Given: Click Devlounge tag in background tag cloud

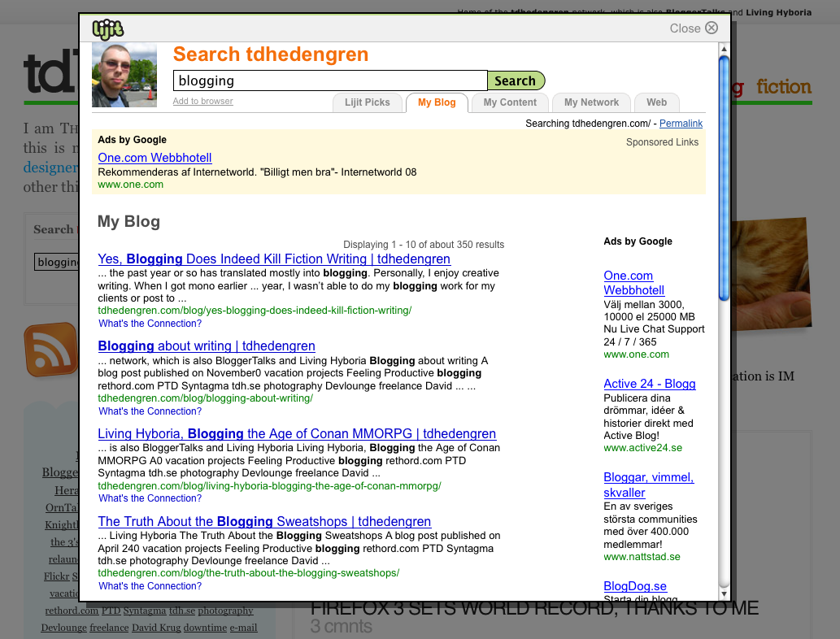Looking at the screenshot, I should (63, 628).
